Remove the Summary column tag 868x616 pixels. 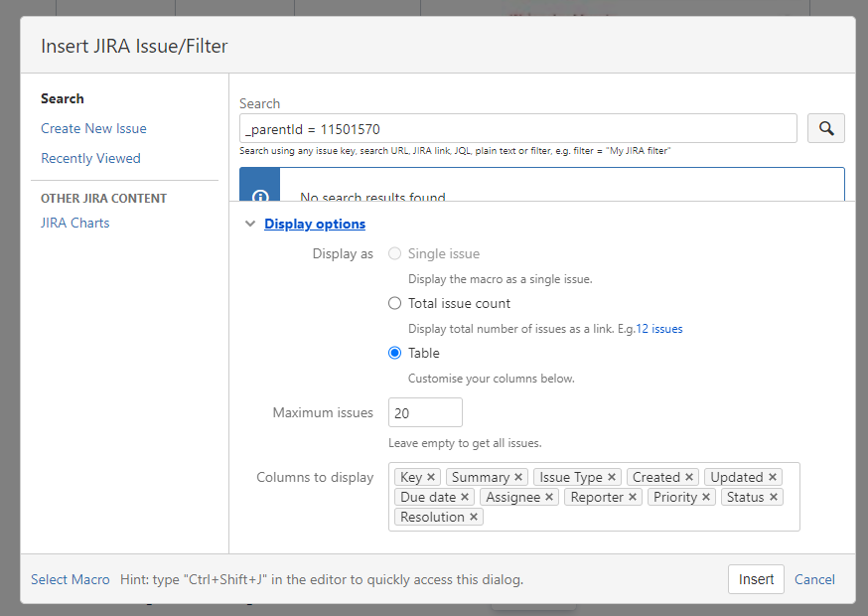518,477
